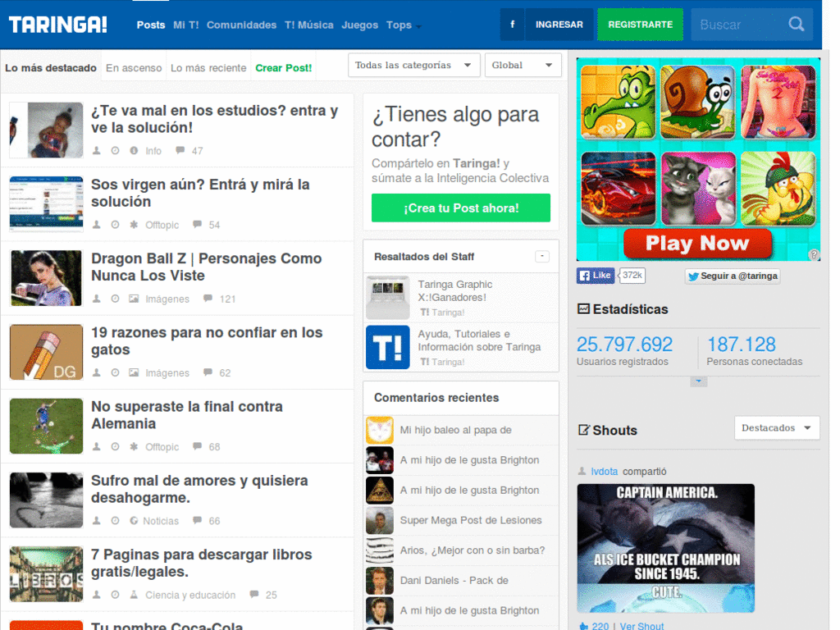Open the post 7 Paginas para descargar libros

pos(202,563)
